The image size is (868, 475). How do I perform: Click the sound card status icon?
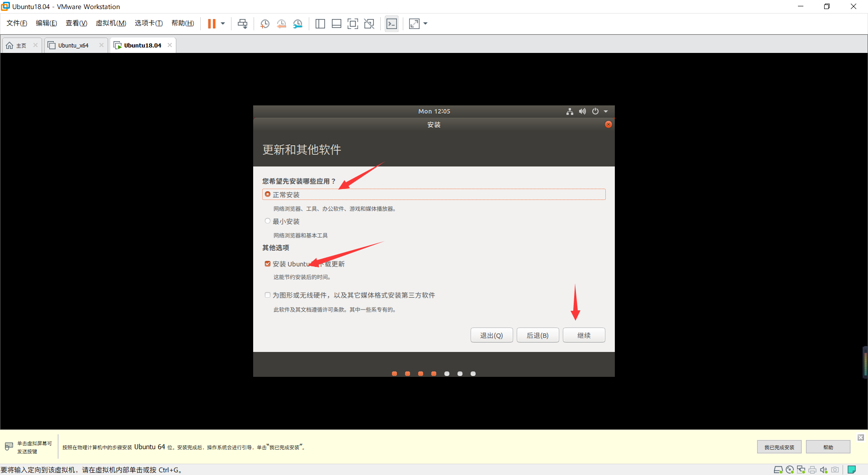[x=824, y=470]
